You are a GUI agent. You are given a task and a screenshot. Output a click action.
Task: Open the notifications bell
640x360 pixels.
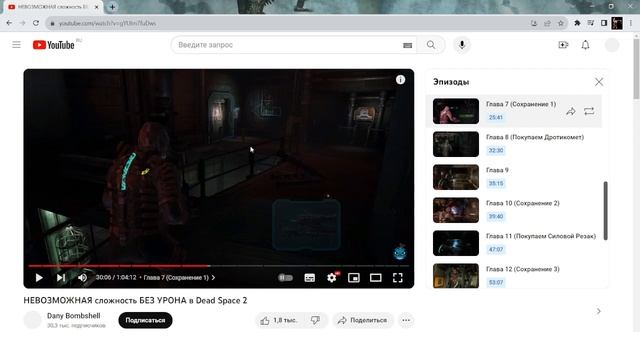pos(585,45)
